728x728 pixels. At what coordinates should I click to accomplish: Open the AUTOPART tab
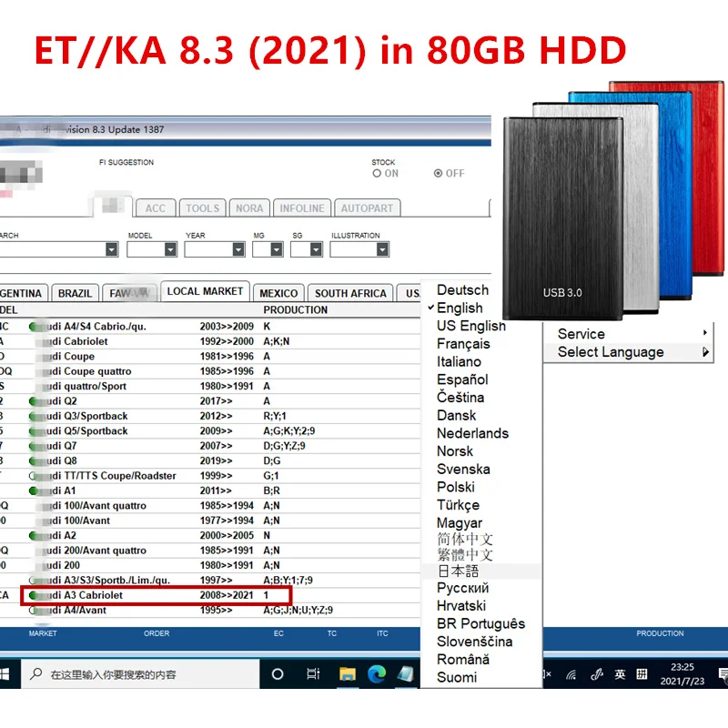click(x=367, y=208)
